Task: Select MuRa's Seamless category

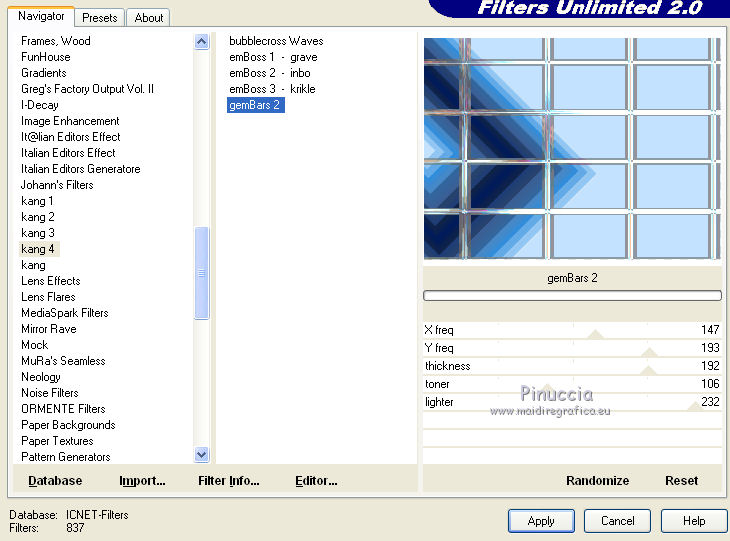Action: click(63, 361)
